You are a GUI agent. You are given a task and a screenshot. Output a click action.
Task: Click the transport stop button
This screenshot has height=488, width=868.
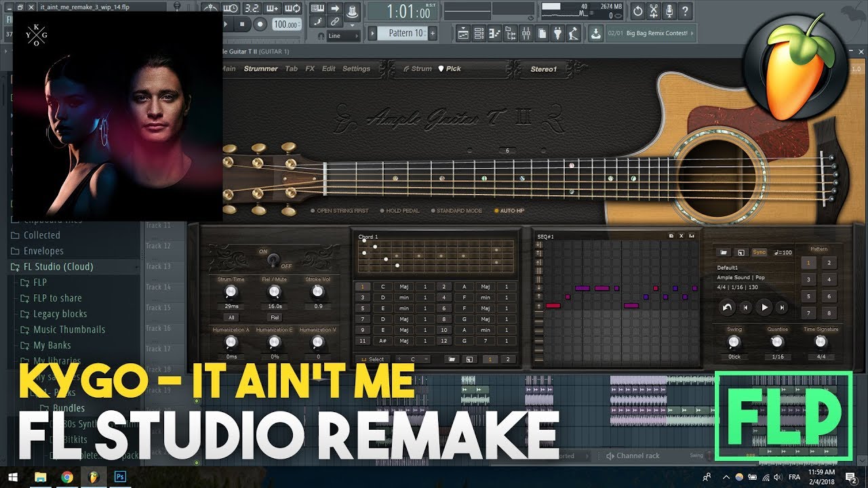(241, 24)
